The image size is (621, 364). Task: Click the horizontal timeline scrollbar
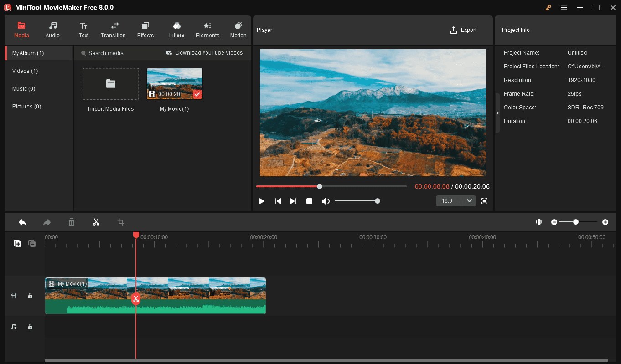pos(326,360)
